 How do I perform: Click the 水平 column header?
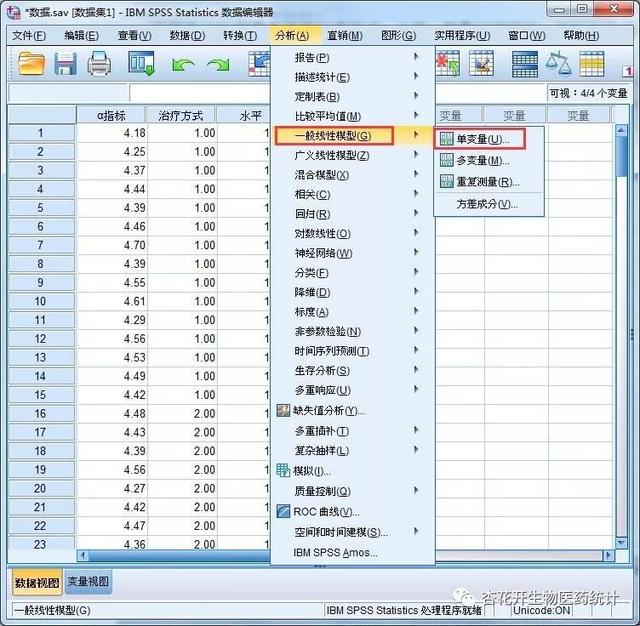coord(244,115)
